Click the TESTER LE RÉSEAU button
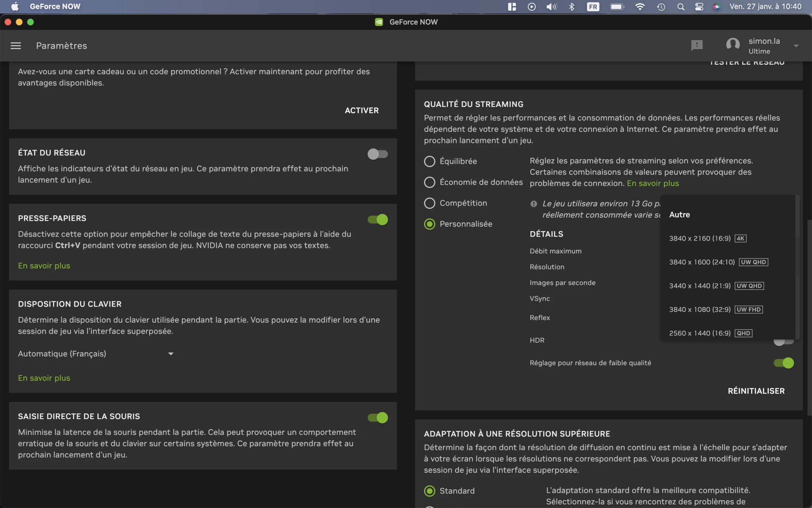Screen dimensions: 812x508 (747, 63)
